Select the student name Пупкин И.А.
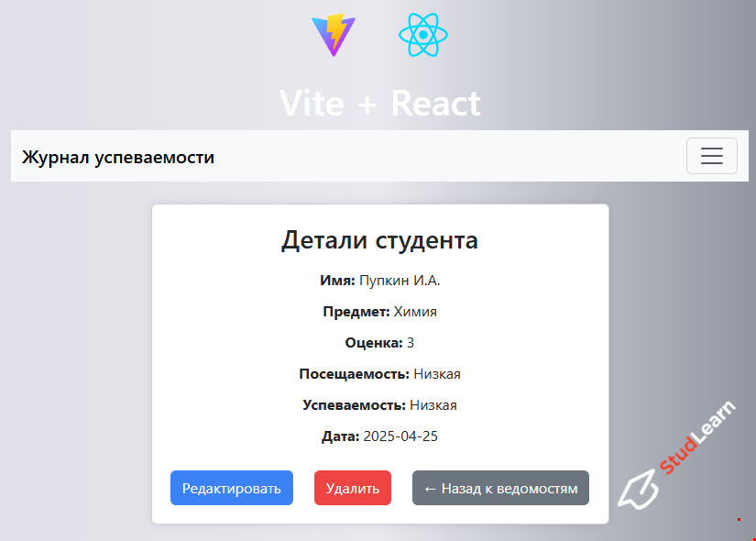The width and height of the screenshot is (756, 541). (406, 281)
